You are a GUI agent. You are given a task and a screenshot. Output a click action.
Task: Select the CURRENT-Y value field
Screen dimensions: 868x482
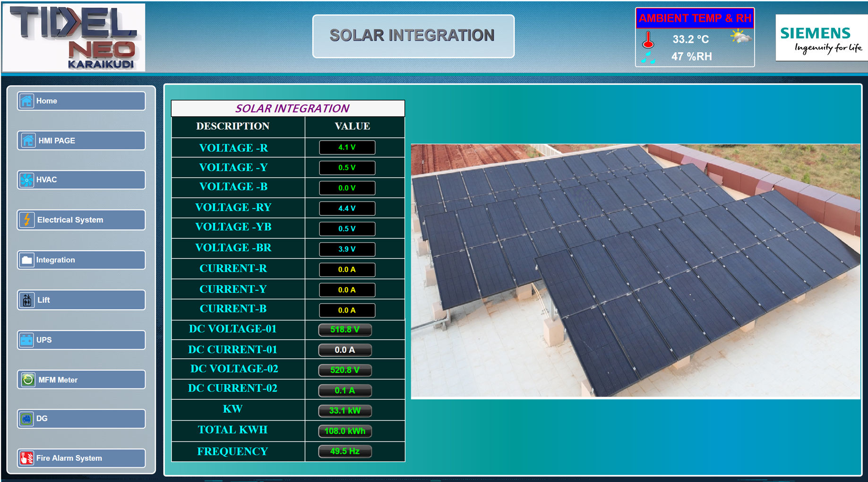click(x=347, y=290)
